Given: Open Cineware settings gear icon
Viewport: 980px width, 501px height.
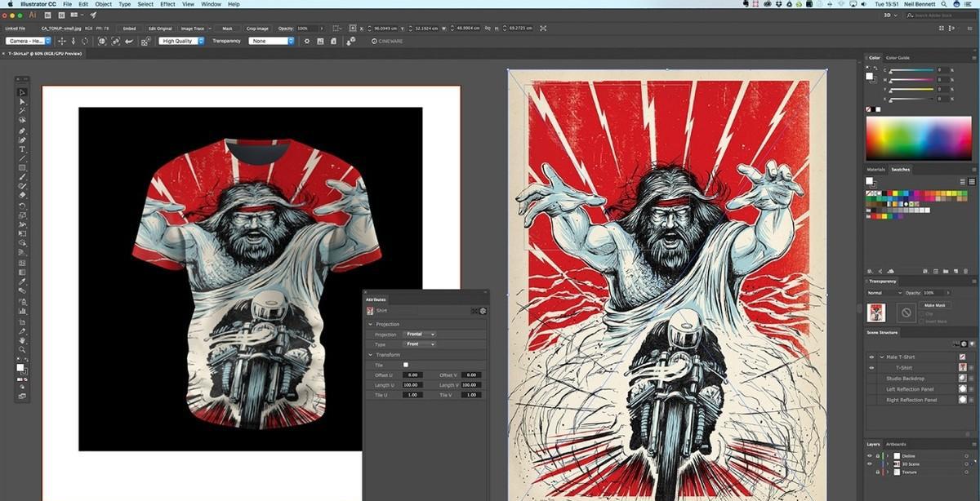Looking at the screenshot, I should point(306,41).
